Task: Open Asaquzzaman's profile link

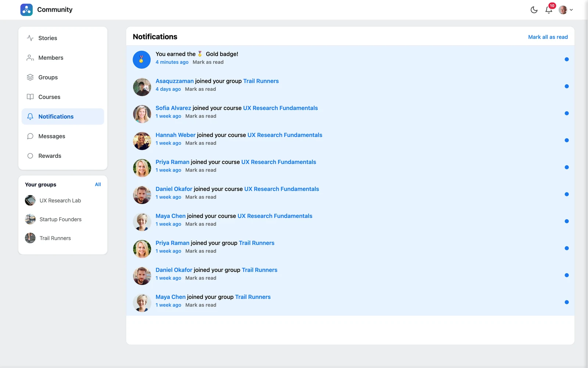Action: click(x=175, y=81)
